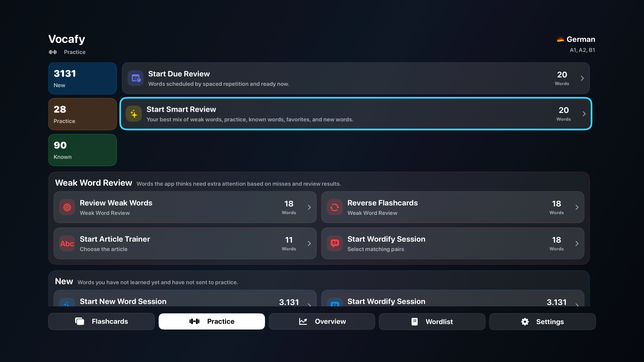644x362 pixels.
Task: Click the Smart Review description text
Action: click(250, 120)
